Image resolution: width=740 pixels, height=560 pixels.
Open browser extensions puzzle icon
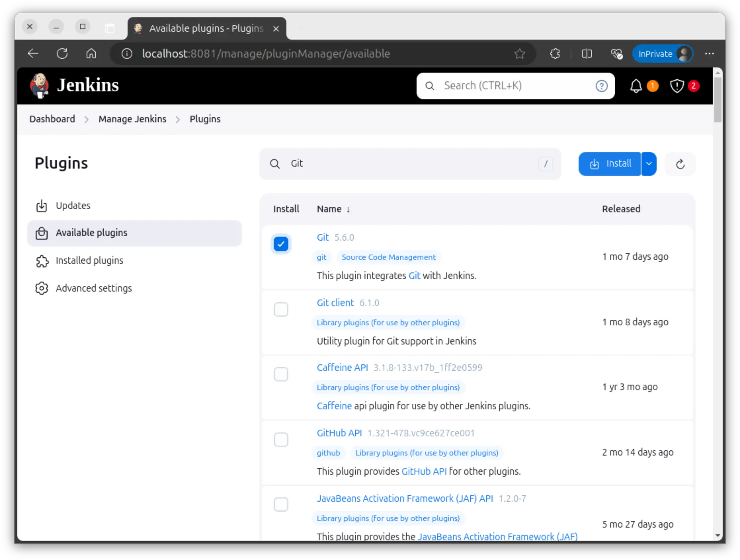pyautogui.click(x=555, y=54)
